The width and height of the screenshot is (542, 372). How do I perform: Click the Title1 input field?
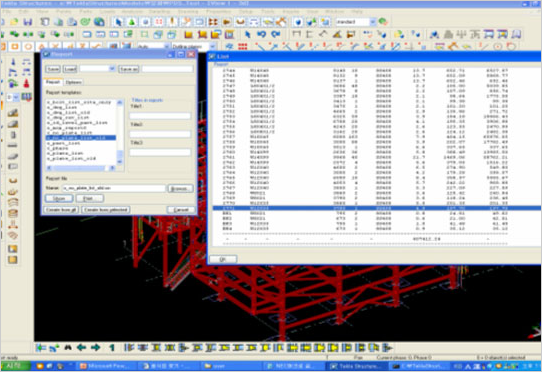point(160,116)
